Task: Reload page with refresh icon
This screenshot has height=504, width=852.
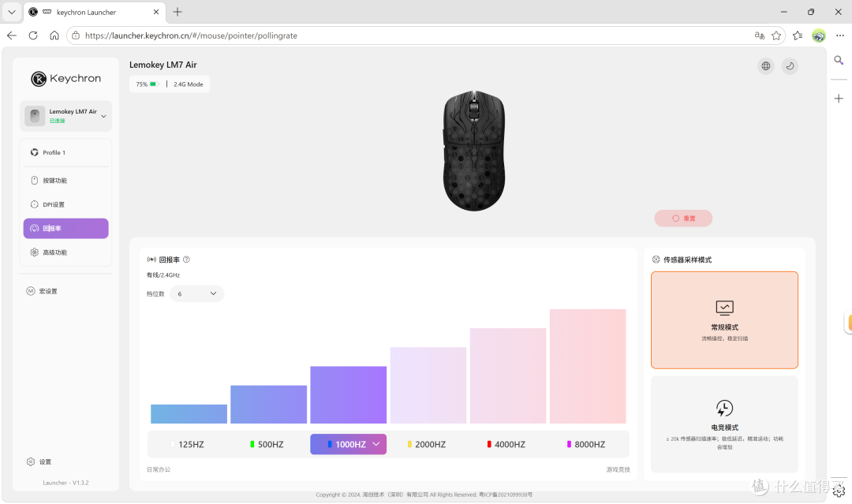Action: pyautogui.click(x=33, y=35)
